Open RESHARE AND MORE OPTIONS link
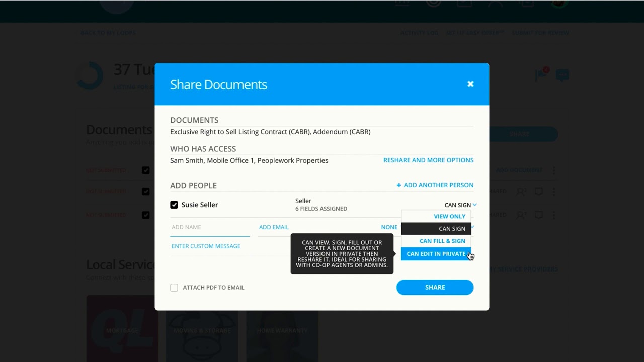Image resolution: width=644 pixels, height=362 pixels. [x=429, y=160]
